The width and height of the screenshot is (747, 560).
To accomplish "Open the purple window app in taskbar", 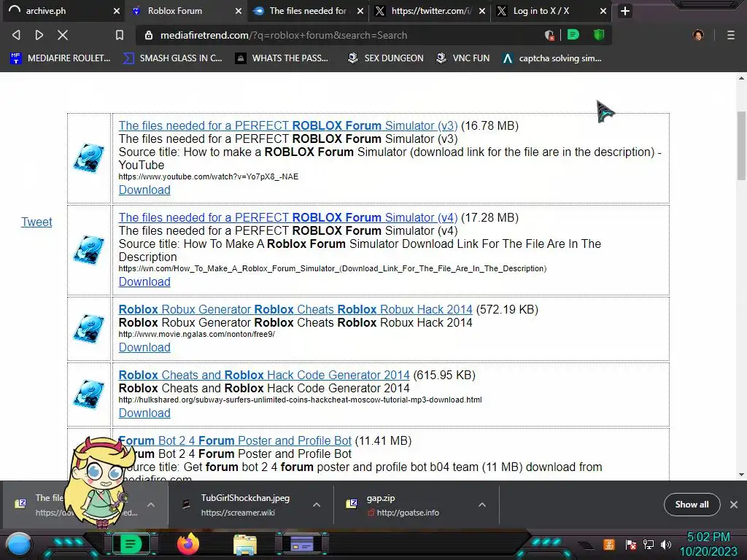I will (x=302, y=544).
